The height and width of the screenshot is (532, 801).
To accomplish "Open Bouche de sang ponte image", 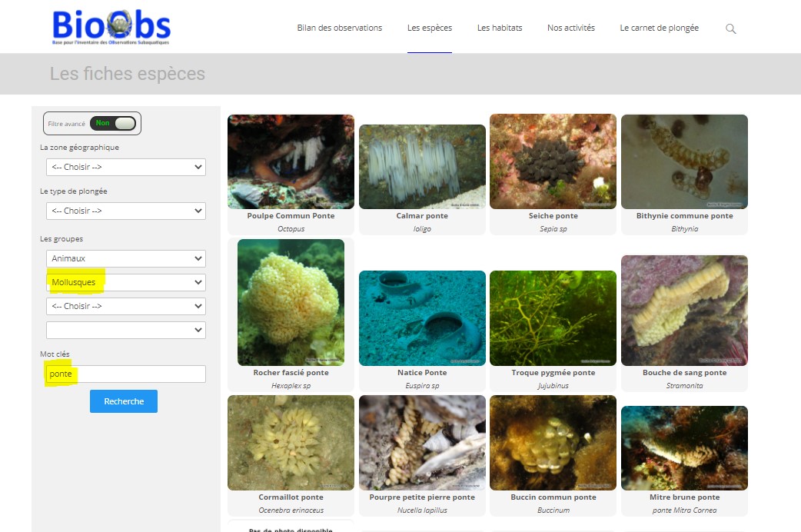I will 684,311.
